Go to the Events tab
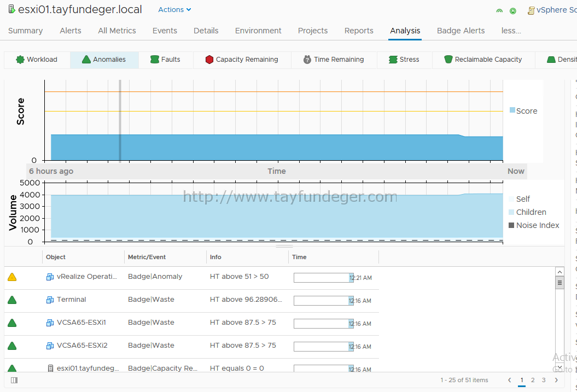The height and width of the screenshot is (392, 577). pos(165,31)
